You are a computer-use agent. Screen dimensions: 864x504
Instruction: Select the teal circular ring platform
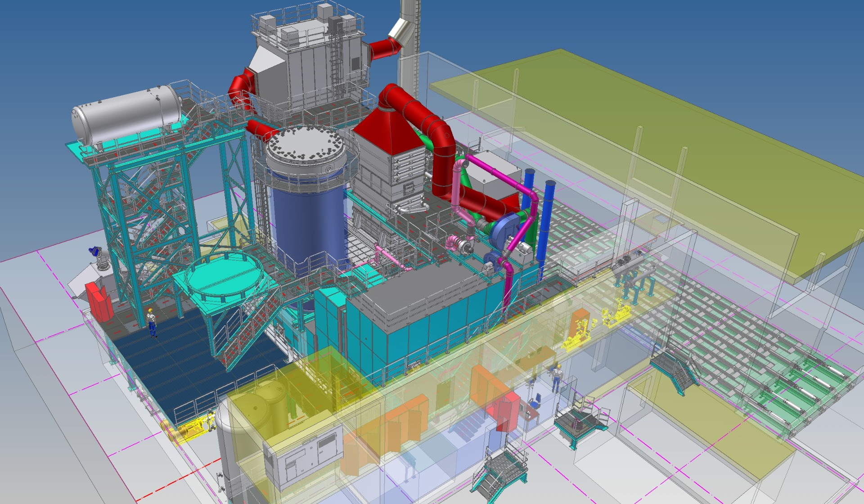[224, 274]
